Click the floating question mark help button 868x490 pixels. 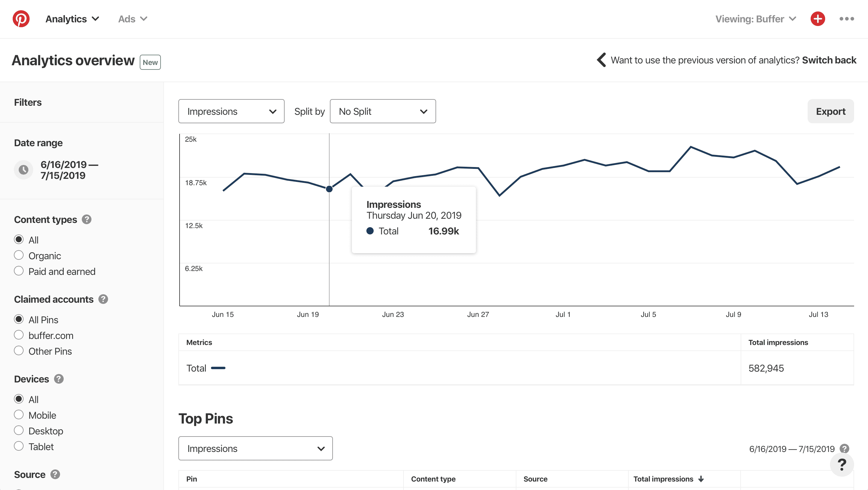842,464
